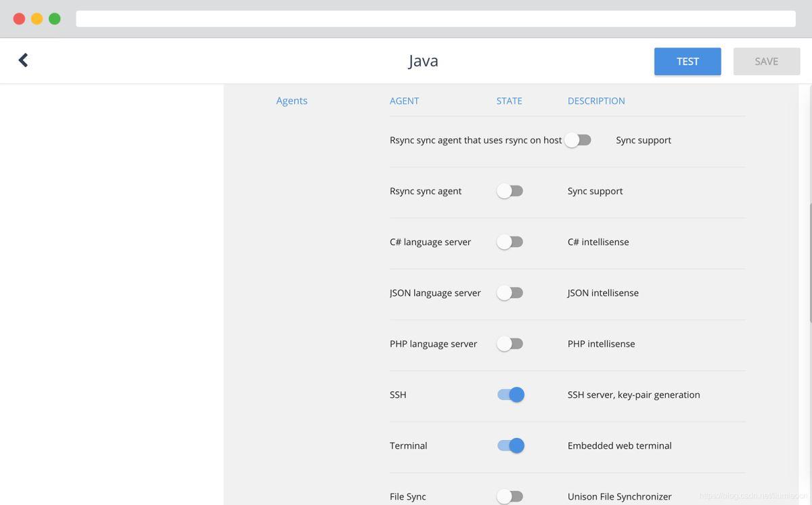Click the yellow minimize window button
The width and height of the screenshot is (812, 505).
[37, 19]
